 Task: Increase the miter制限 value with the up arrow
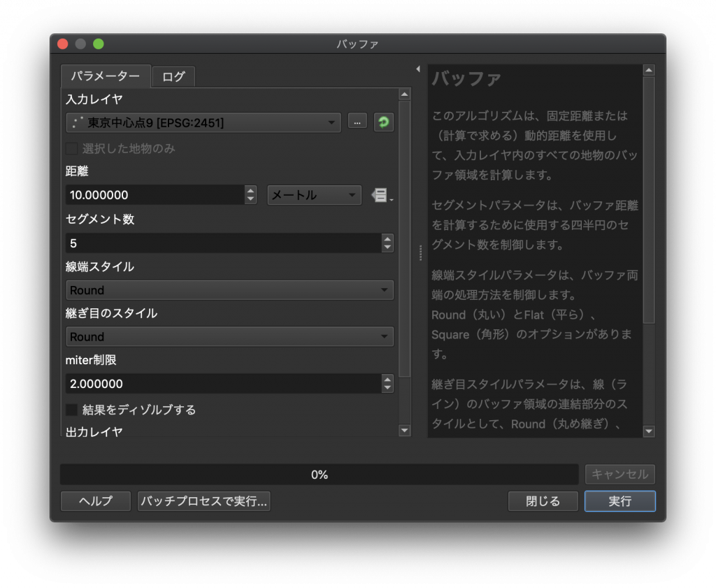point(387,379)
